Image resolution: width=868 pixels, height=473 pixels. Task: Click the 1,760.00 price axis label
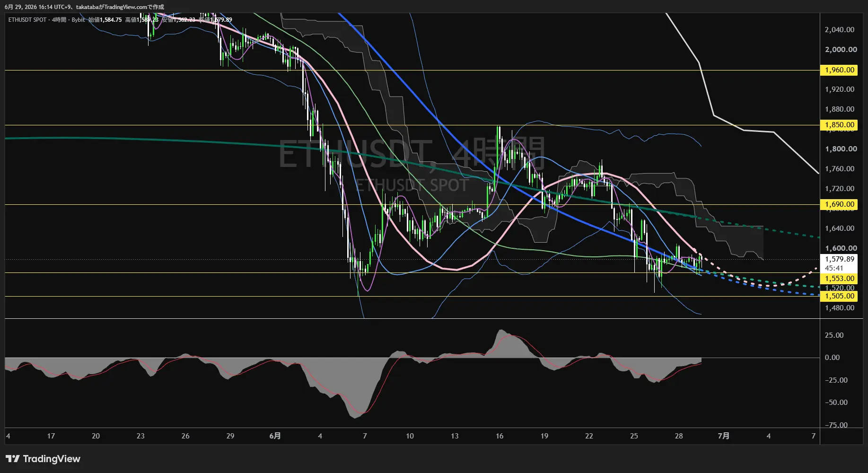[840, 169]
